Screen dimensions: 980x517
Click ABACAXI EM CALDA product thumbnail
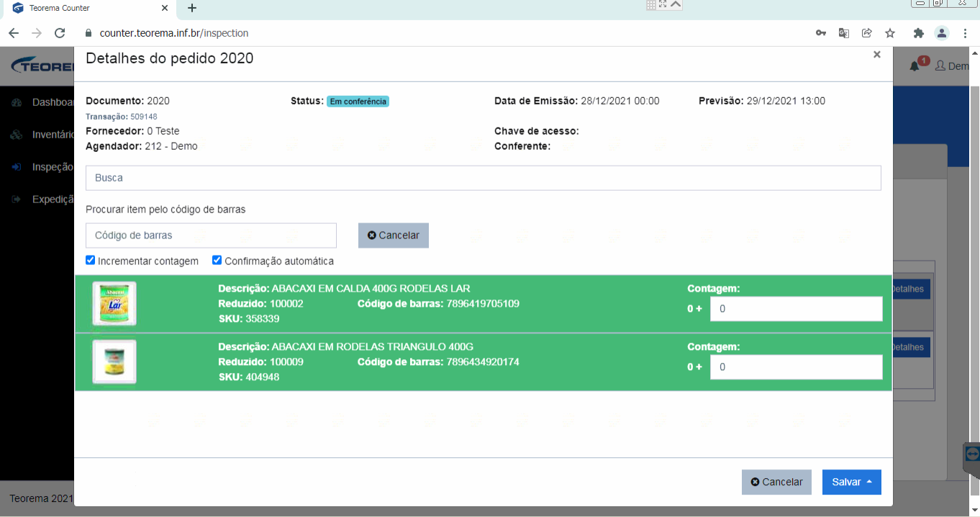point(114,304)
